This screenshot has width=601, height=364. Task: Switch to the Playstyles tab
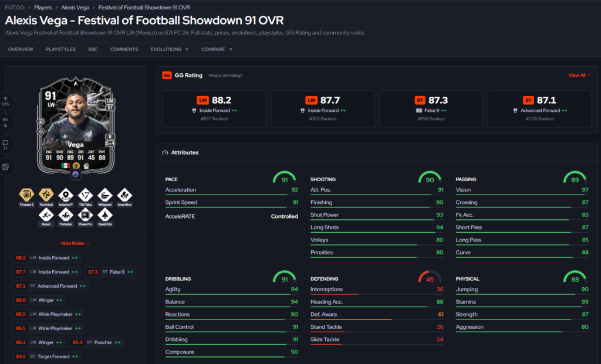(60, 49)
